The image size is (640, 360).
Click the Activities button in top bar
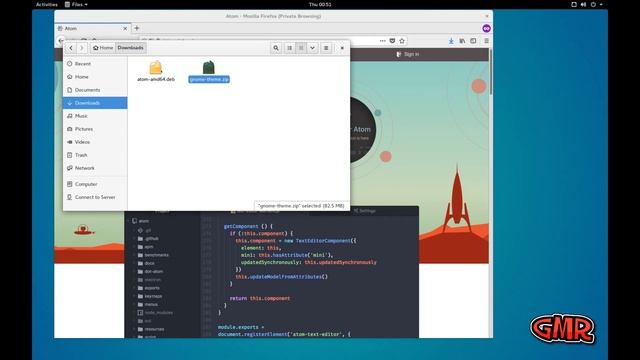pyautogui.click(x=47, y=4)
